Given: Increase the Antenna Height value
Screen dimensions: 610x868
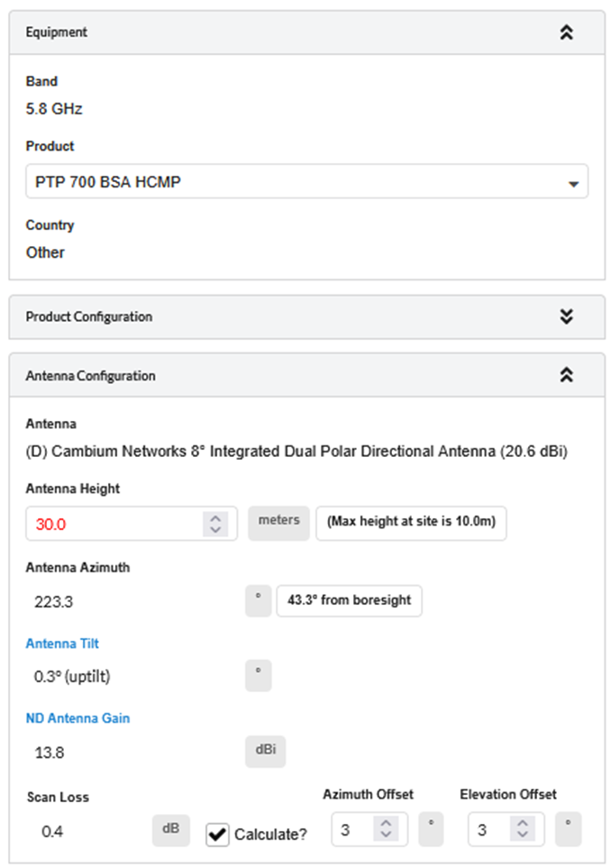Looking at the screenshot, I should coord(214,517).
